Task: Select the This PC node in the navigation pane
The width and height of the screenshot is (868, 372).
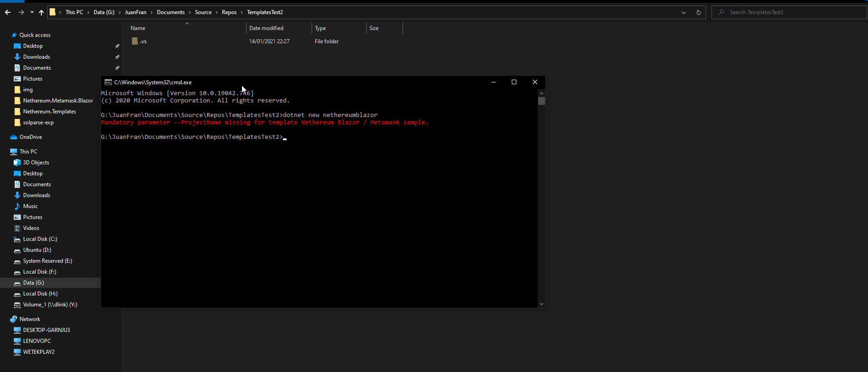Action: click(28, 152)
